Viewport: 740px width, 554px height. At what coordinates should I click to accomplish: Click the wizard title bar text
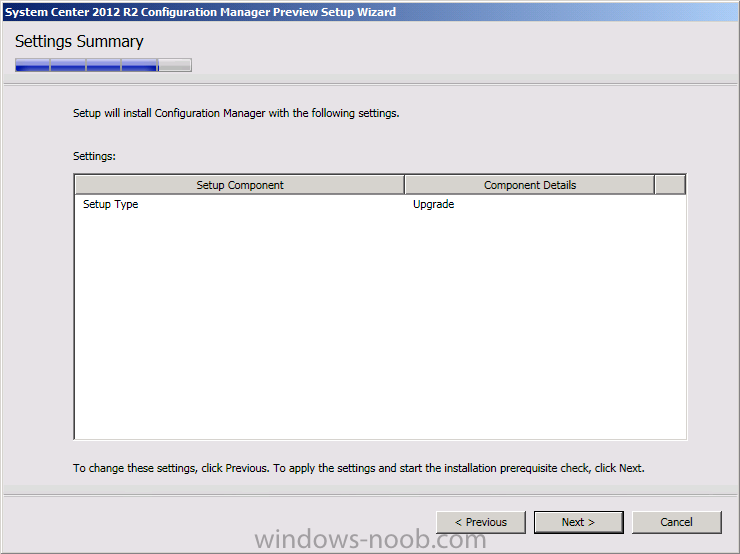point(200,12)
